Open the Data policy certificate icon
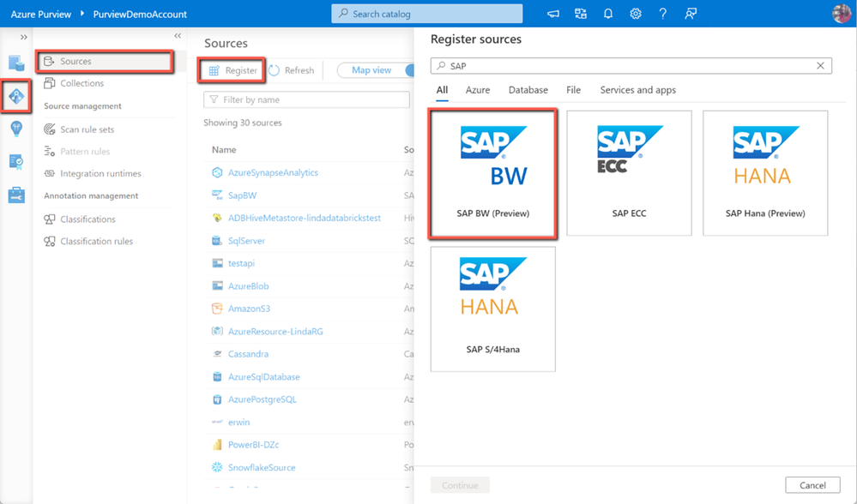The height and width of the screenshot is (504, 857). click(16, 162)
